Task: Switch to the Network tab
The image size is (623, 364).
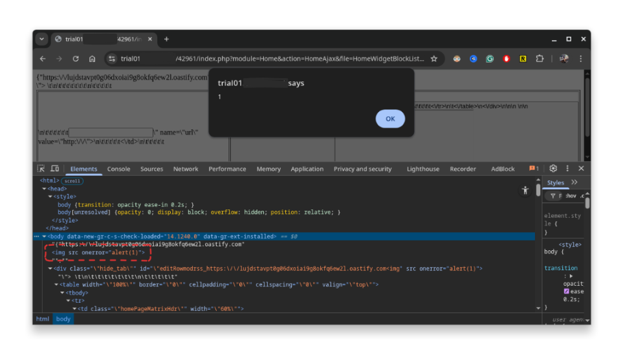Action: pyautogui.click(x=186, y=169)
